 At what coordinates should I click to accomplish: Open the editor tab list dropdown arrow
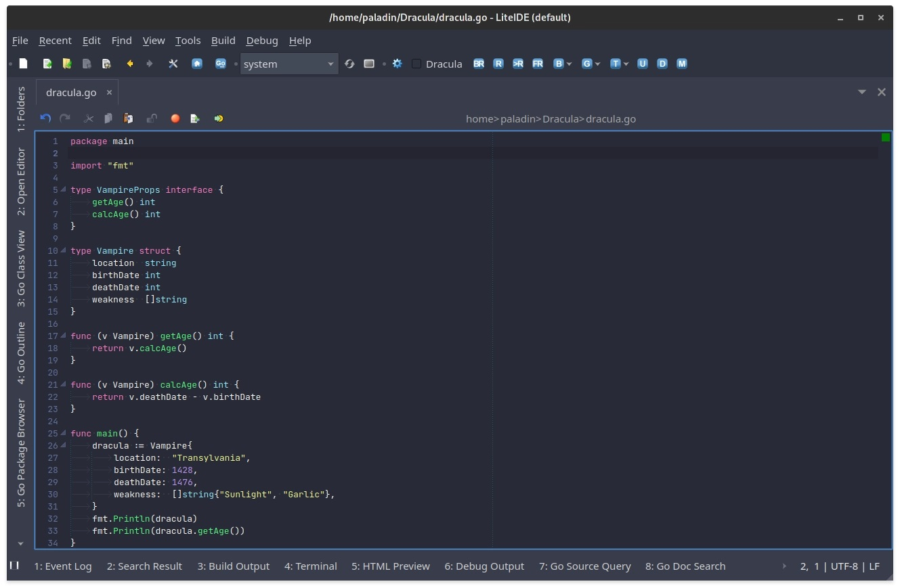[862, 92]
